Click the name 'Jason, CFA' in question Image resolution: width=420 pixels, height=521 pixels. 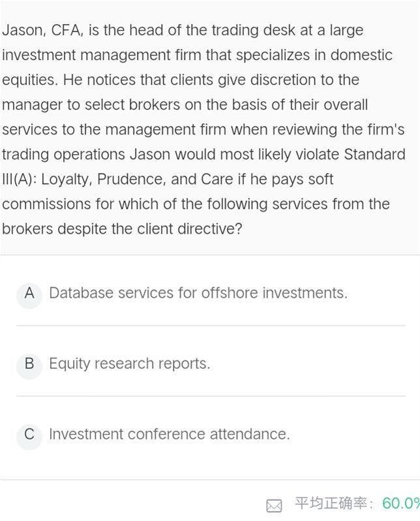coord(42,30)
